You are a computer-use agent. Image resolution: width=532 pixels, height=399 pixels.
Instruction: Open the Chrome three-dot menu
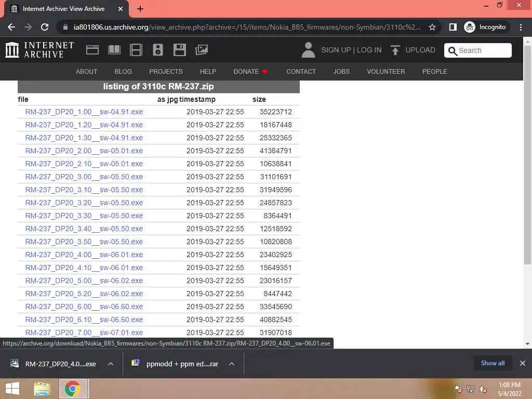(x=521, y=27)
